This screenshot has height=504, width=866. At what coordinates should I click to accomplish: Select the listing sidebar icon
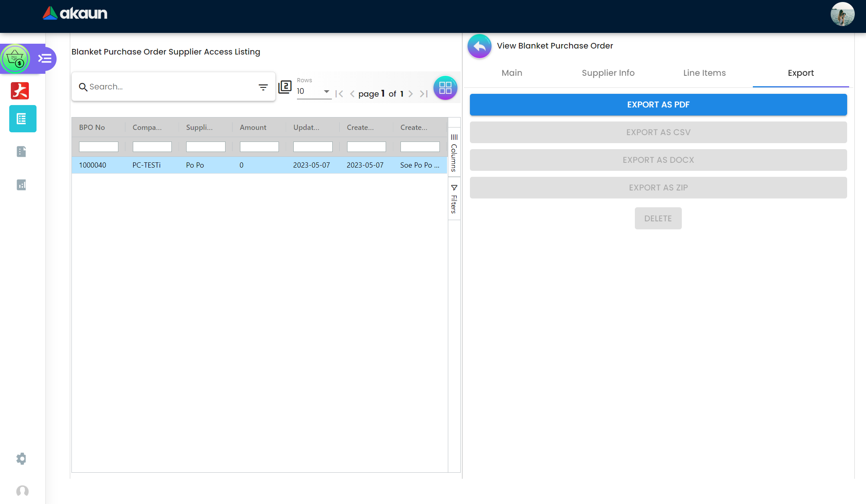22,119
